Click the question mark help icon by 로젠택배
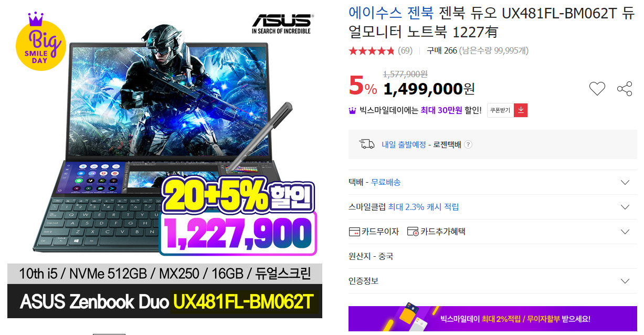Screen dimensions: 644x335 (468, 145)
